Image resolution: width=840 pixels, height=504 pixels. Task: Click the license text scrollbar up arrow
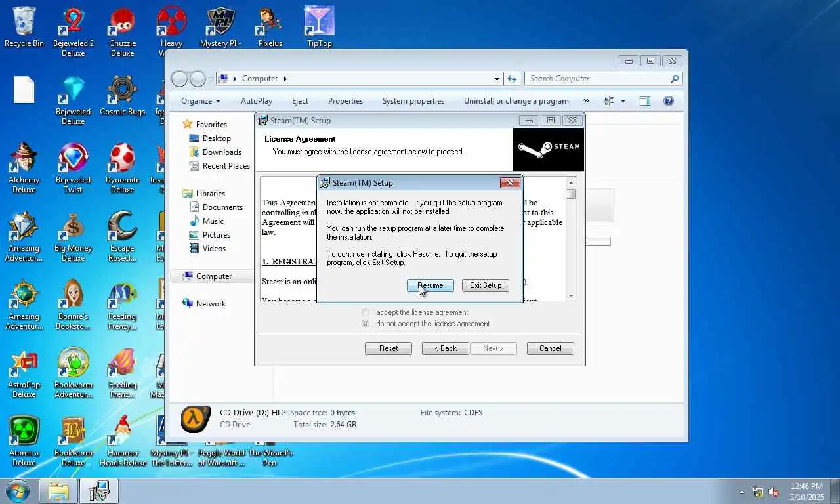(570, 183)
